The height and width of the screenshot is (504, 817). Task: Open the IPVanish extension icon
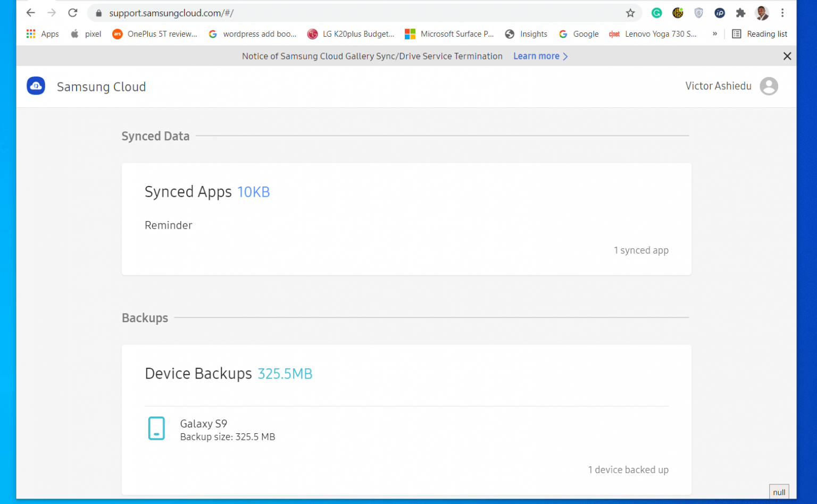pos(720,13)
